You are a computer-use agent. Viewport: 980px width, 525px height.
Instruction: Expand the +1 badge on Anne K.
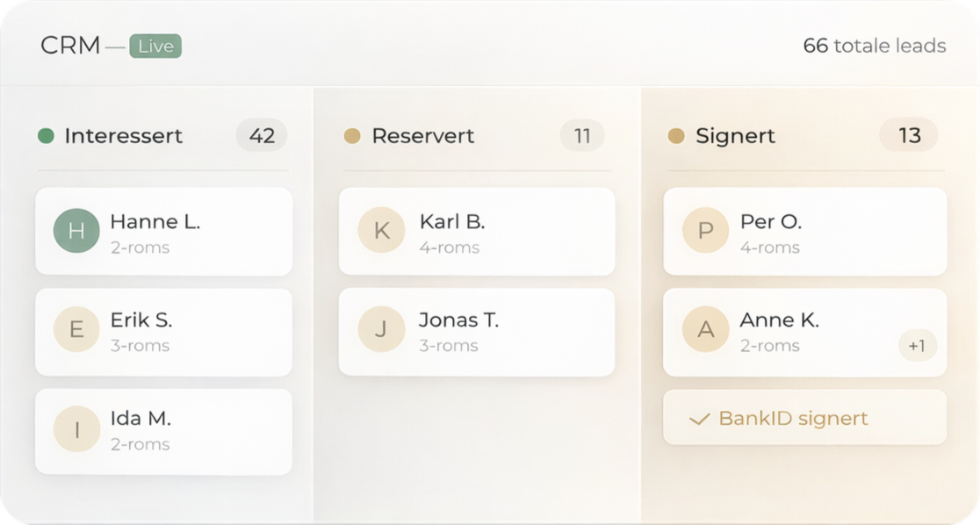tap(917, 346)
